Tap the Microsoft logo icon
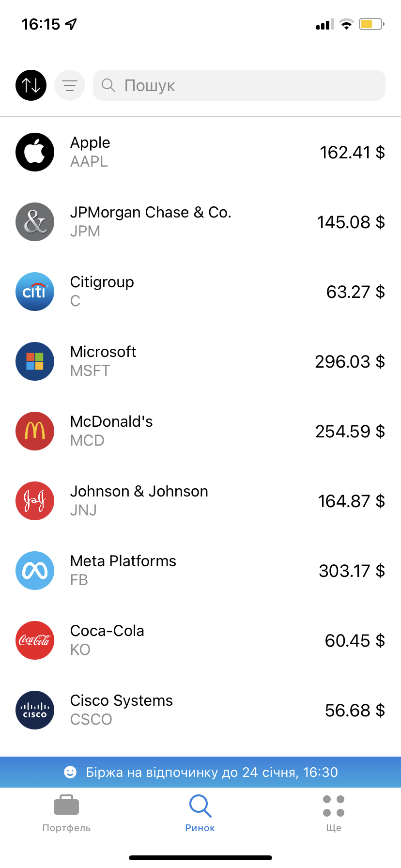 pyautogui.click(x=35, y=361)
